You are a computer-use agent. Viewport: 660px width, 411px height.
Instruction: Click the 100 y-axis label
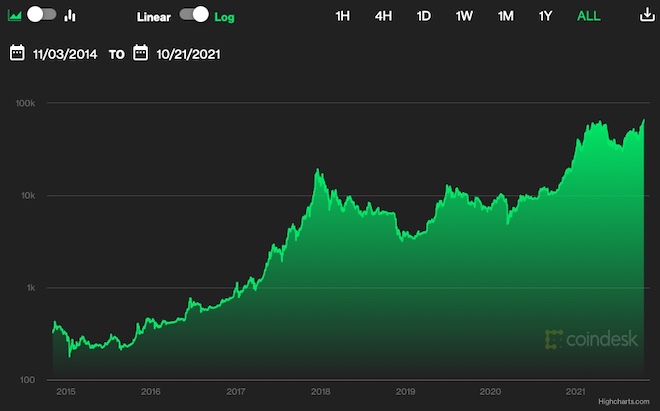pos(28,380)
